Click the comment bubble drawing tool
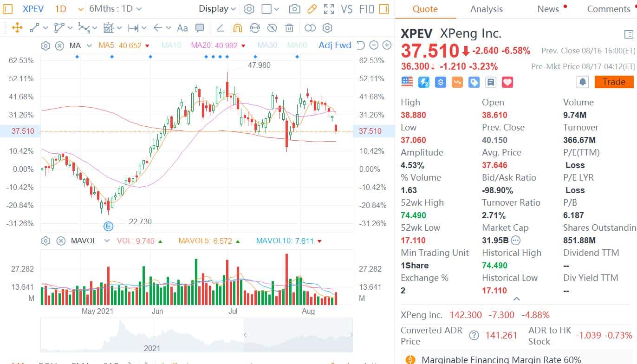637x364 pixels. [x=200, y=28]
